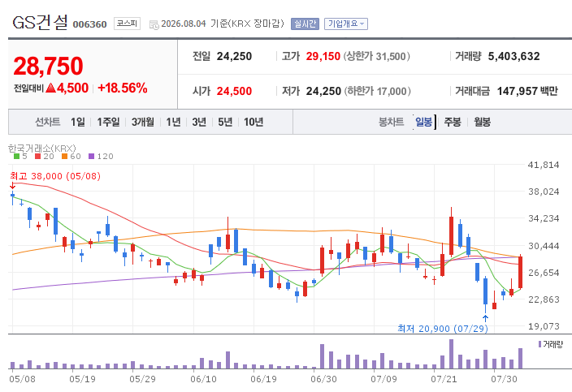This screenshot has width=572, height=392.
Task: Select the 5년 line chart tab
Action: [x=225, y=122]
